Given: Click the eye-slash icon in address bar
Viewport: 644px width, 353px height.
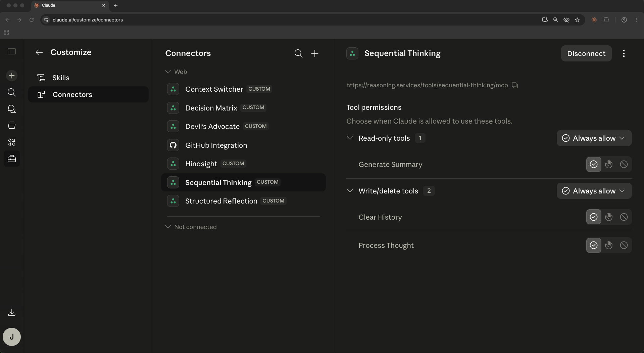Looking at the screenshot, I should pos(566,20).
